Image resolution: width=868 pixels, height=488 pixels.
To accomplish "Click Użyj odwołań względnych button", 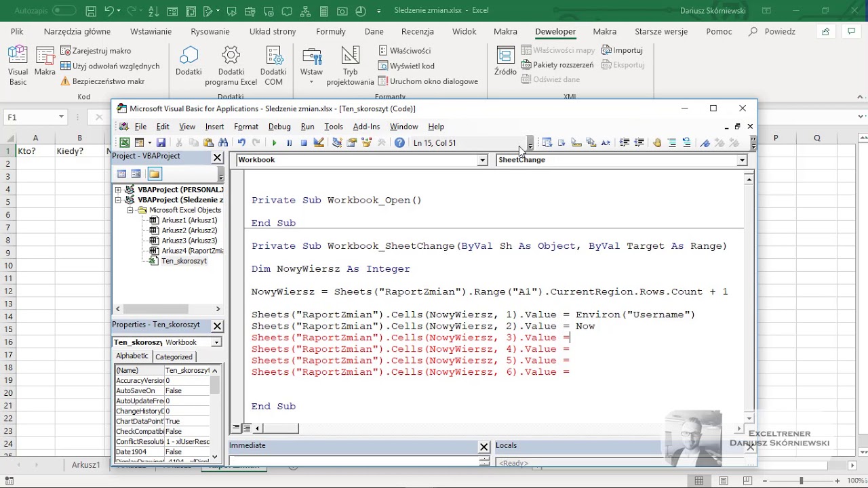I will (111, 66).
